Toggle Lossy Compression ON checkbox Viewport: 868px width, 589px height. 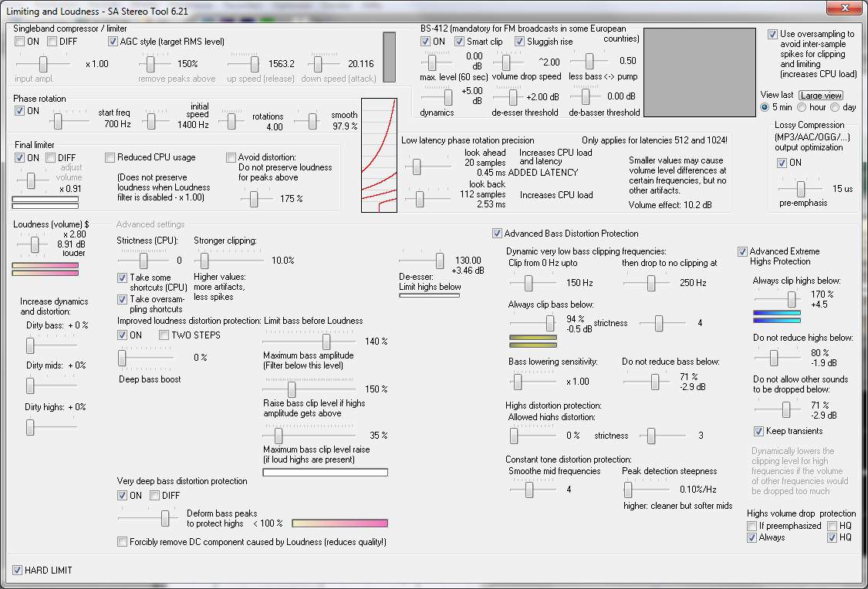[x=782, y=163]
